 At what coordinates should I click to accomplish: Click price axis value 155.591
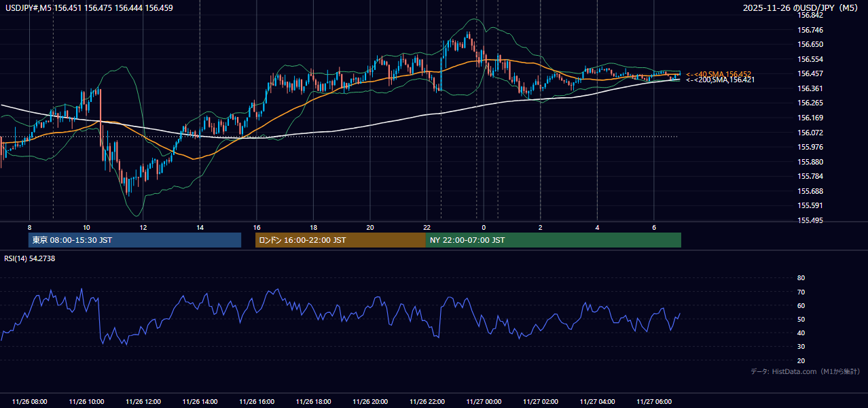[810, 206]
